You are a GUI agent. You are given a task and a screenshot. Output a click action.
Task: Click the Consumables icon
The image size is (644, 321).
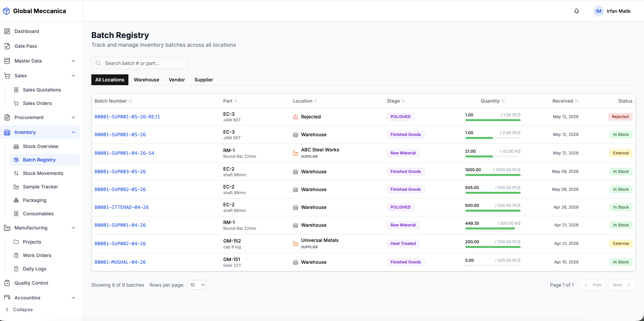click(16, 214)
